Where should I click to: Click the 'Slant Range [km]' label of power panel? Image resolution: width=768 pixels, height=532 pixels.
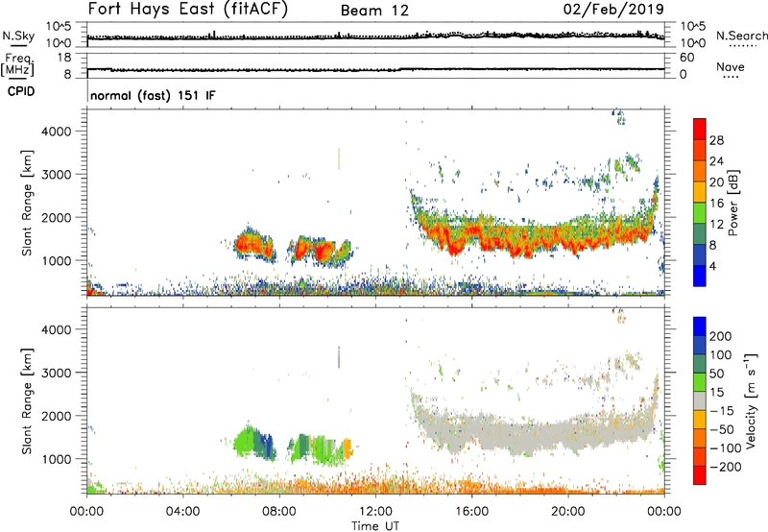(x=27, y=203)
